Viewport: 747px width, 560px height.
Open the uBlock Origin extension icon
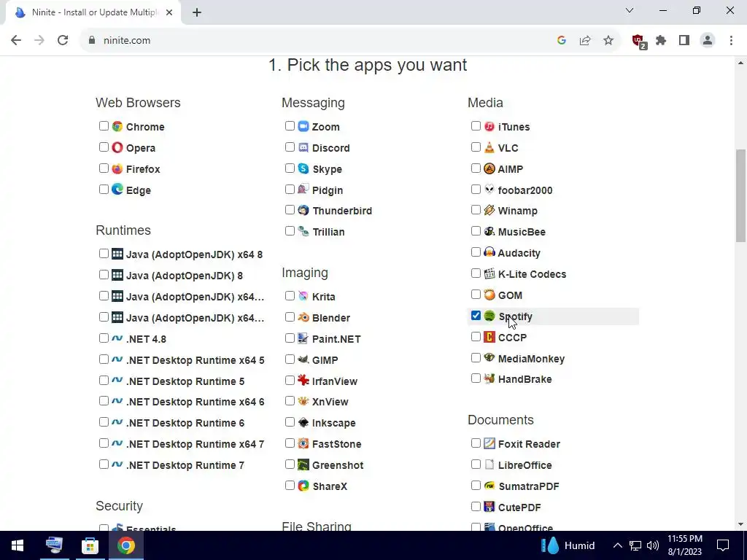pyautogui.click(x=638, y=41)
